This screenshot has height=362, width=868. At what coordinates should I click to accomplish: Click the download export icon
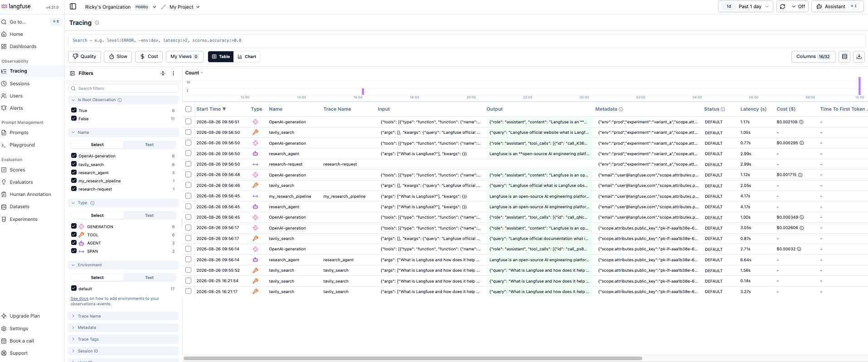click(x=858, y=57)
